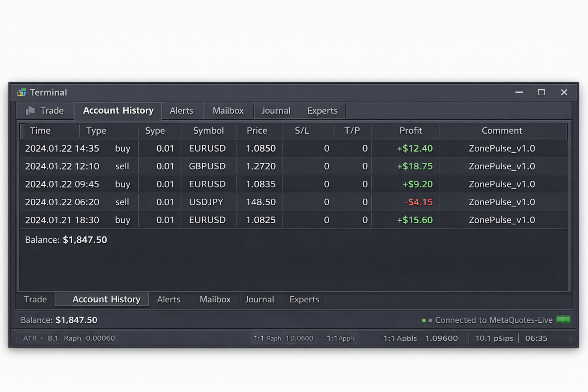Image resolution: width=588 pixels, height=392 pixels.
Task: Open the bottom Experts tab
Action: pos(304,299)
